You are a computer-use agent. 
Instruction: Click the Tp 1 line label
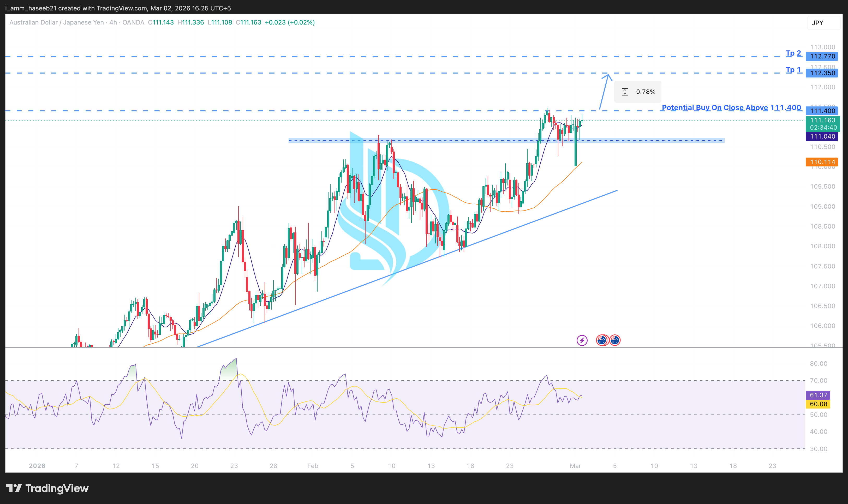pyautogui.click(x=793, y=70)
